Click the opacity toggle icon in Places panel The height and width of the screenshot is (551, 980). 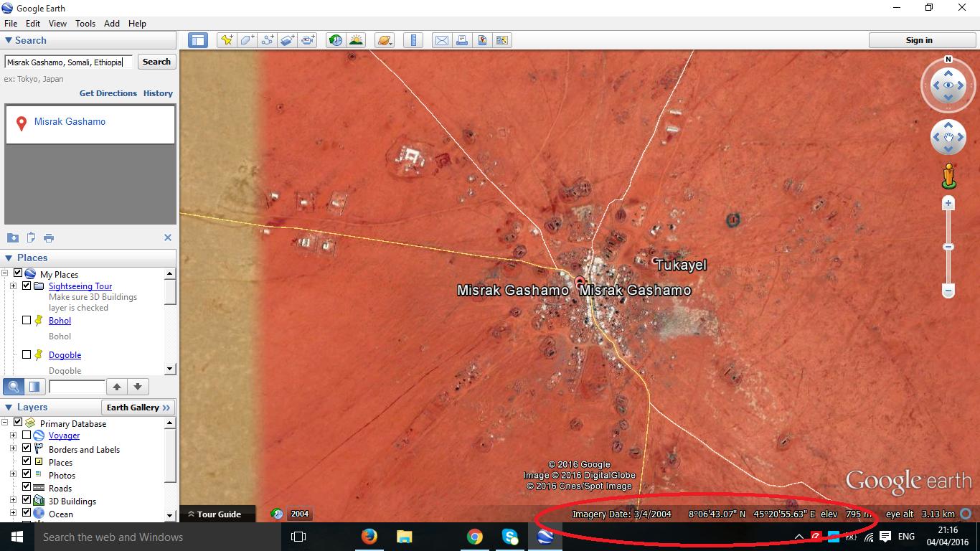(34, 387)
